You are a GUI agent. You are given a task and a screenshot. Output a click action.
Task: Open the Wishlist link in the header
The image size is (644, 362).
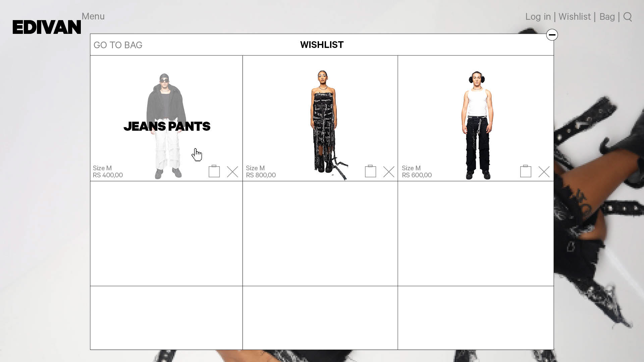(x=575, y=17)
